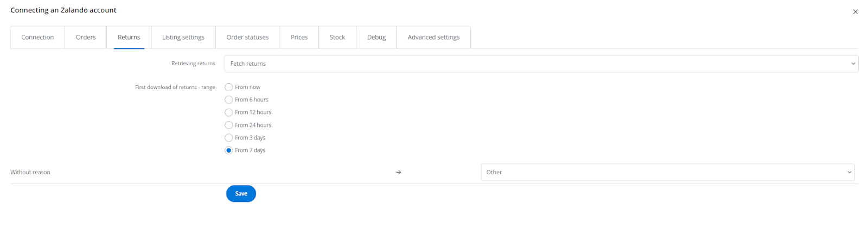Image resolution: width=868 pixels, height=234 pixels.
Task: Open the Connection tab
Action: 37,37
